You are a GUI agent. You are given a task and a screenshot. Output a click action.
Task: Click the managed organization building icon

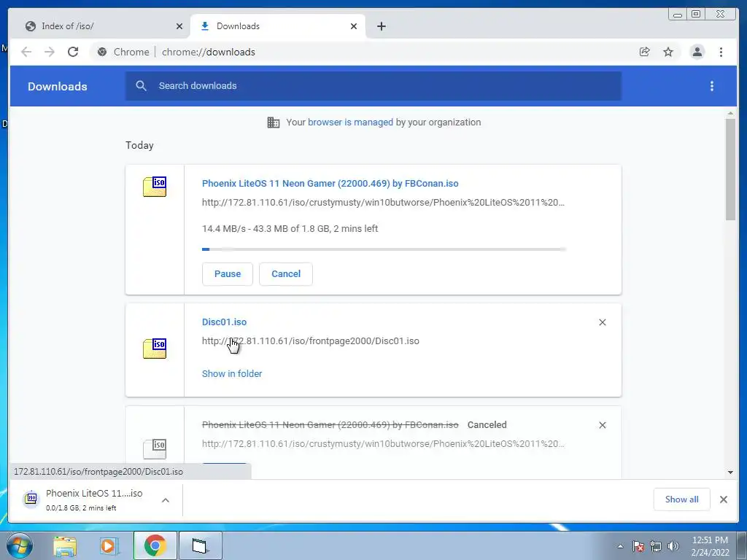(274, 122)
